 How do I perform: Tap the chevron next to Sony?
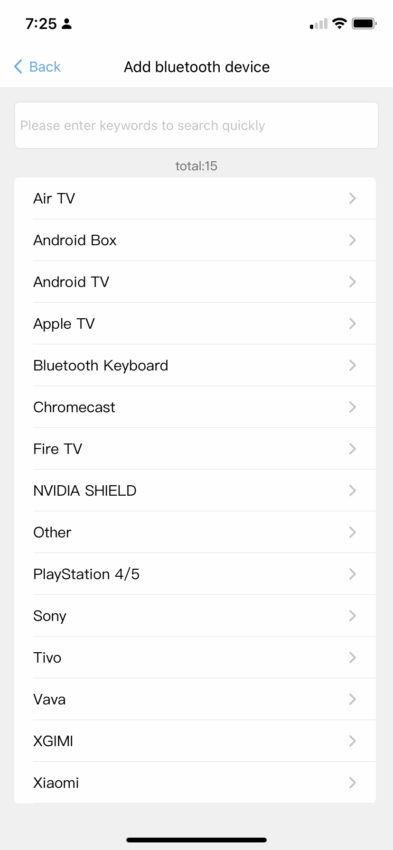point(352,616)
